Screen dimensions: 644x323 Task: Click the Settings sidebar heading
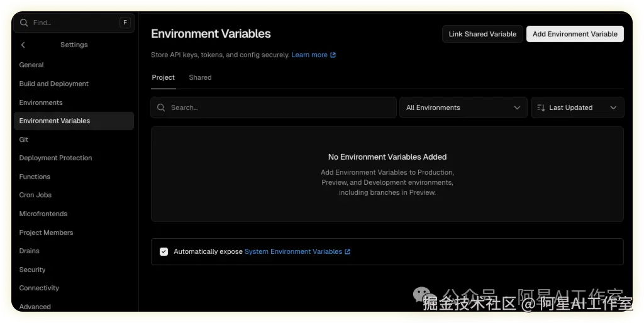[74, 45]
